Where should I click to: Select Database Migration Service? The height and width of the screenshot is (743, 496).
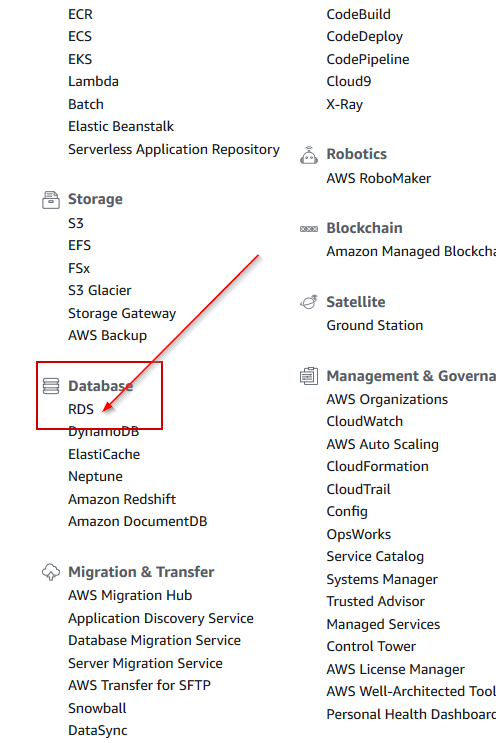click(154, 641)
